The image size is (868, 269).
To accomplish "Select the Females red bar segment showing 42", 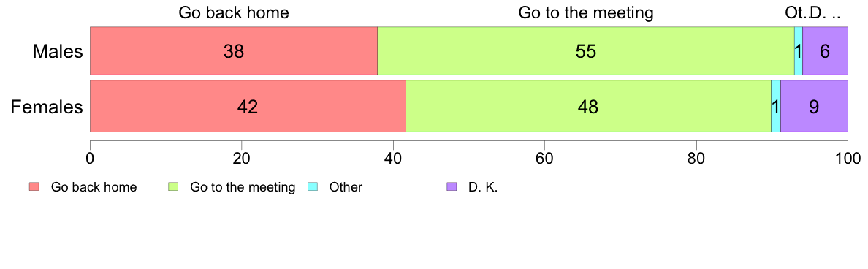I will click(248, 106).
